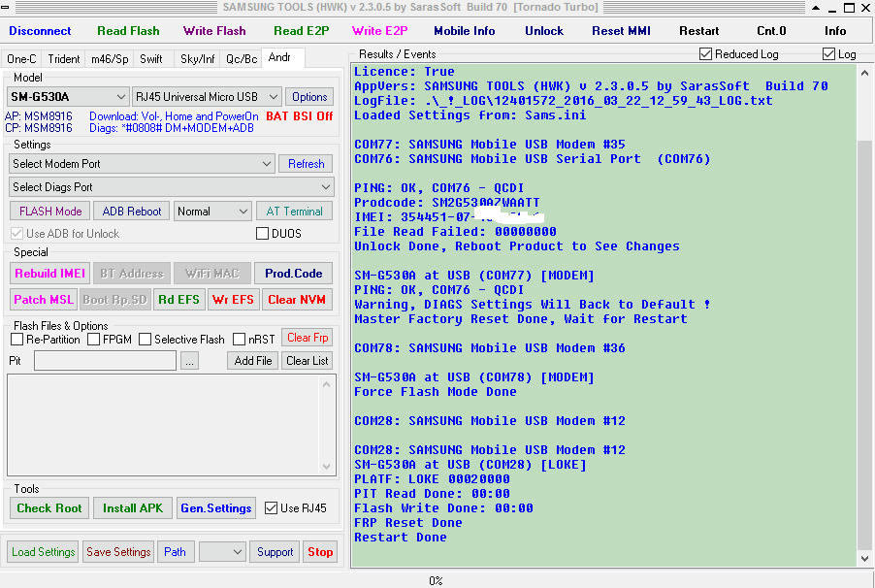Click Disconnect on the toolbar

(40, 30)
